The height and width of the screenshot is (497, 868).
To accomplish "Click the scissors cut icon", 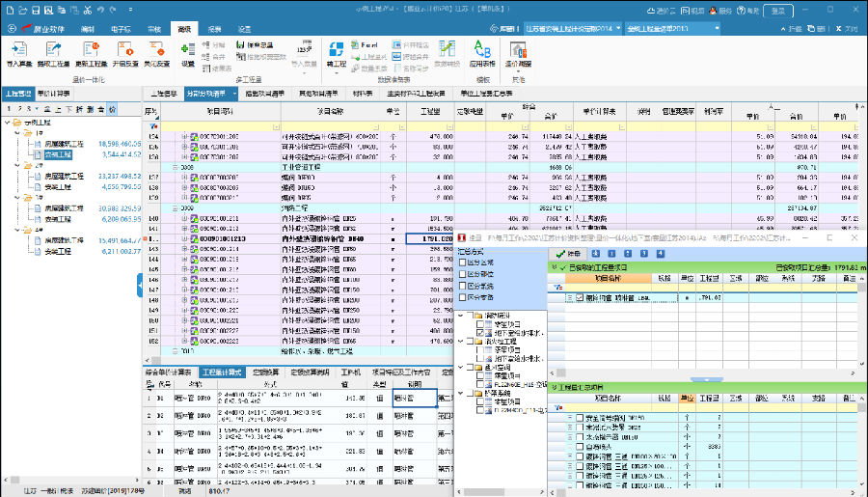I will coord(86,12).
